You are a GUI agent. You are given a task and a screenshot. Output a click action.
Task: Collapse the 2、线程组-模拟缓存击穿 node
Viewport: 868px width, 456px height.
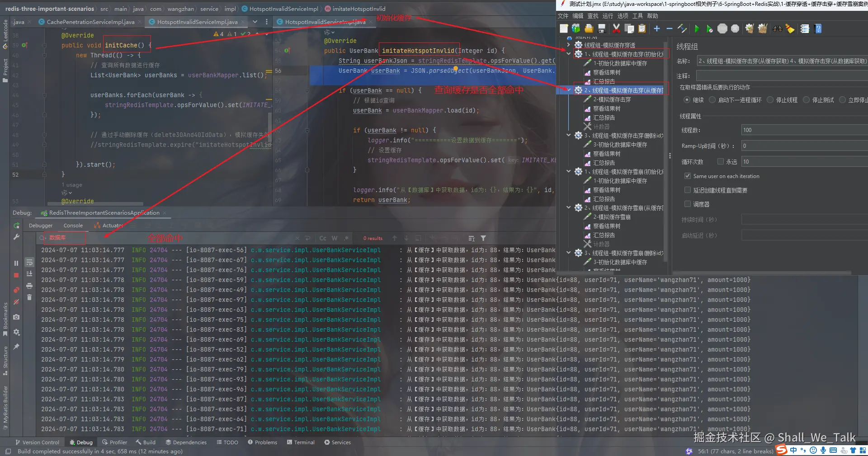(569, 90)
